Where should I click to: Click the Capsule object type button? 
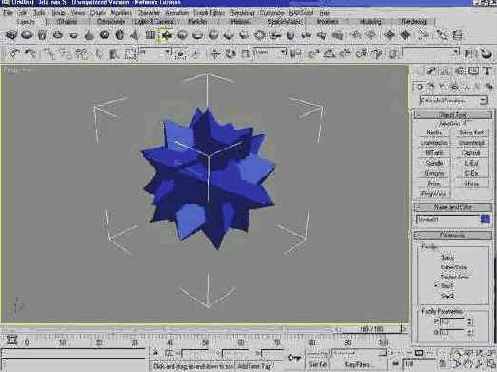click(471, 153)
